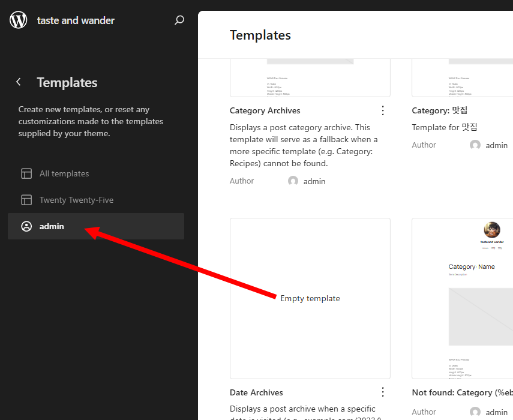
Task: Open the Category: 맛집 preview thumbnail
Action: click(462, 78)
